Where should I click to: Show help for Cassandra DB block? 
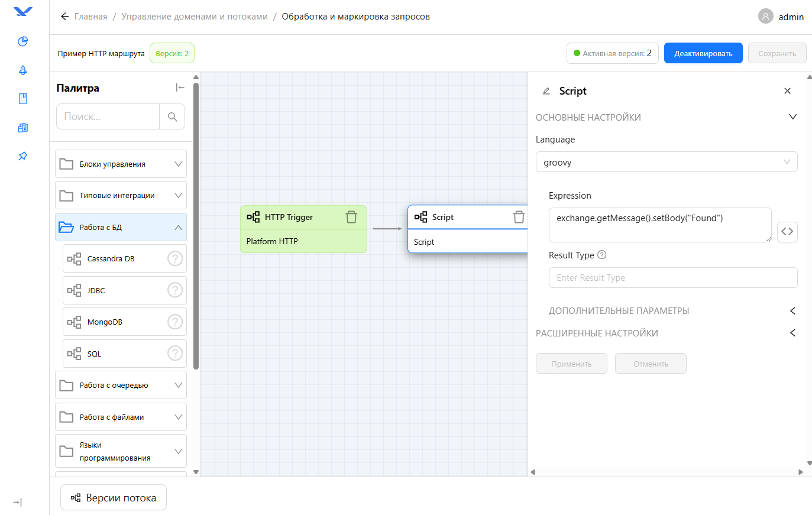(175, 258)
